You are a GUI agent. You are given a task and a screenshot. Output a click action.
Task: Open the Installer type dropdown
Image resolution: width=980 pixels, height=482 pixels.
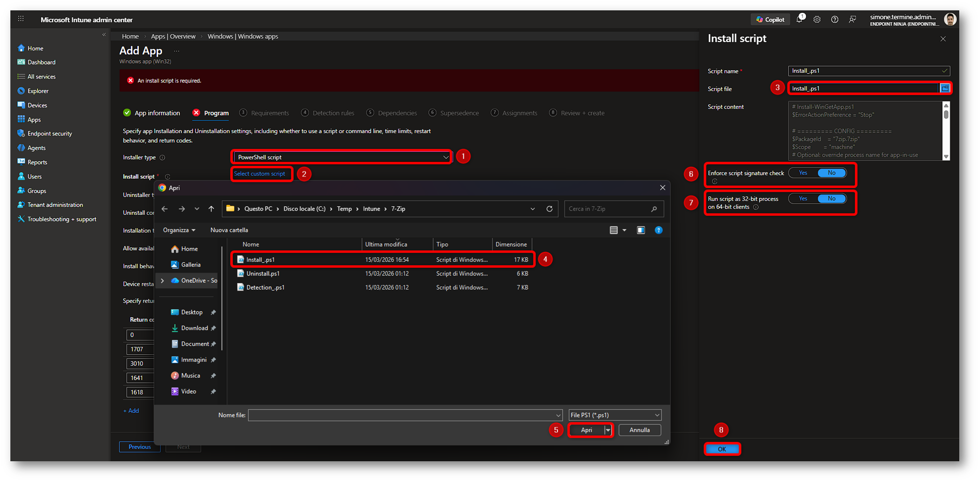[x=341, y=157]
